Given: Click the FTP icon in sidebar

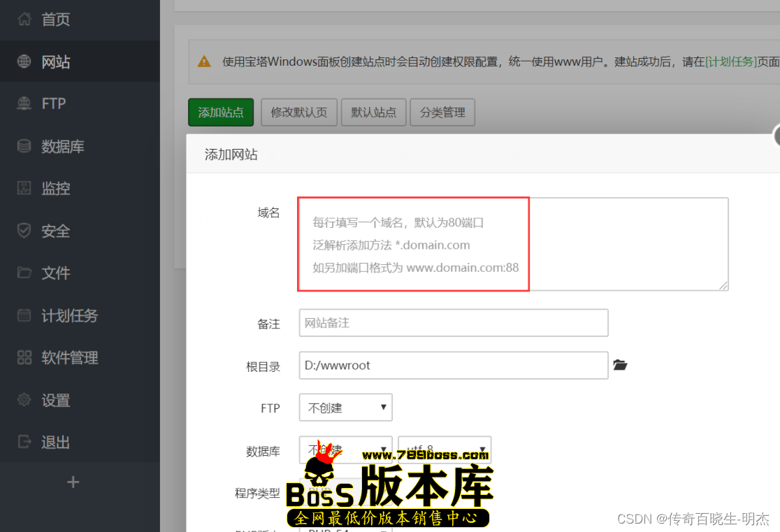Looking at the screenshot, I should coord(24,103).
